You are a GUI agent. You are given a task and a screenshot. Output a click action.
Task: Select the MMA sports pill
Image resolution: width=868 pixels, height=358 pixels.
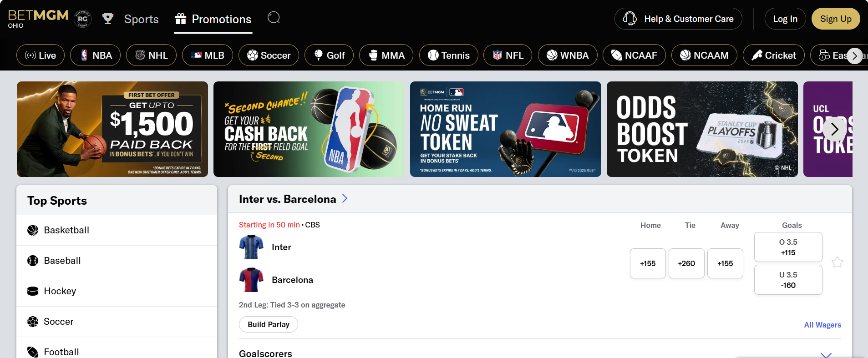point(386,55)
